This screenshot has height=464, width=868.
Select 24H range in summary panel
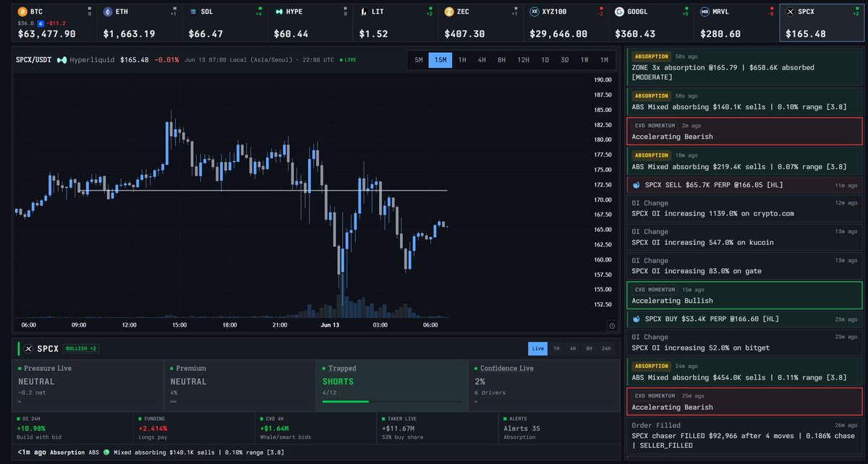point(607,348)
